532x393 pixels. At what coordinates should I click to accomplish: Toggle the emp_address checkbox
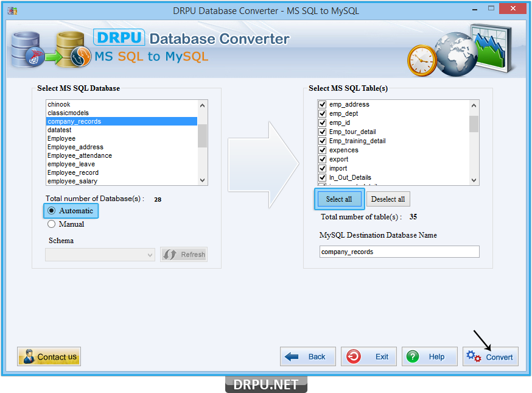pos(323,104)
